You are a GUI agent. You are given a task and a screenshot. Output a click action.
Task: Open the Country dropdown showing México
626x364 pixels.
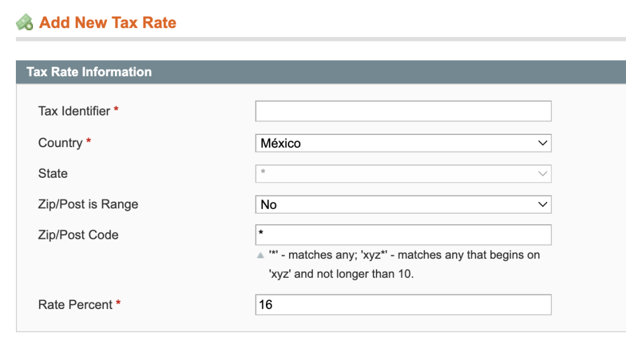(403, 143)
